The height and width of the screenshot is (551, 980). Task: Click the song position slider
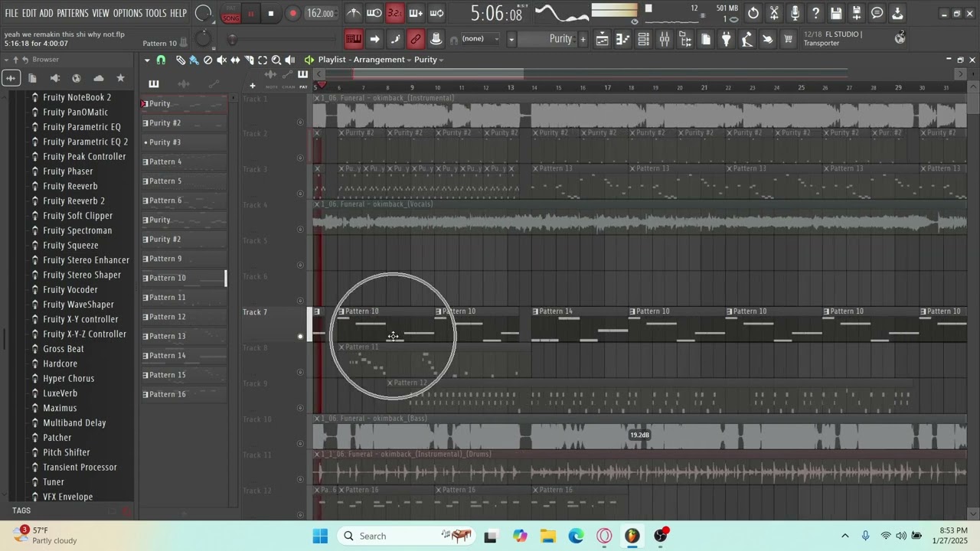[283, 39]
